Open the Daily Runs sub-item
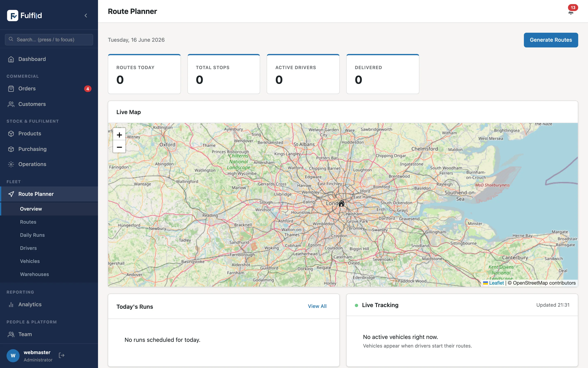Viewport: 588px width, 368px height. 49,235
